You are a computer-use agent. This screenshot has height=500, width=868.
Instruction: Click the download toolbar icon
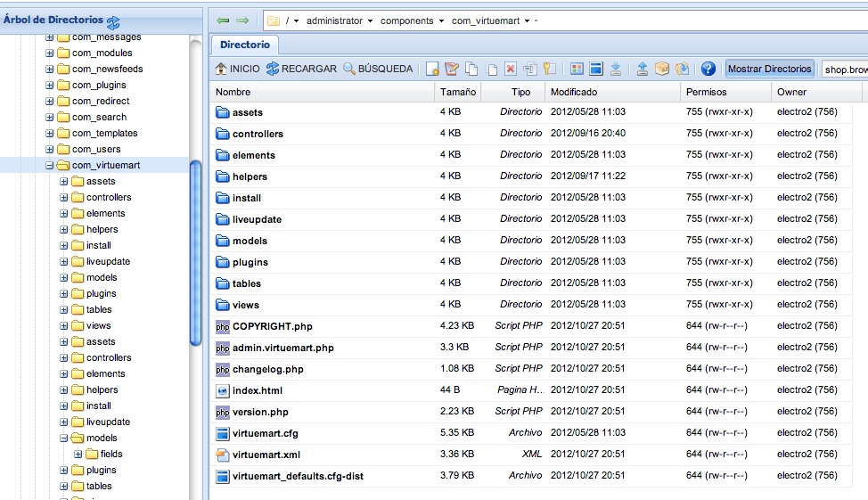[x=616, y=69]
